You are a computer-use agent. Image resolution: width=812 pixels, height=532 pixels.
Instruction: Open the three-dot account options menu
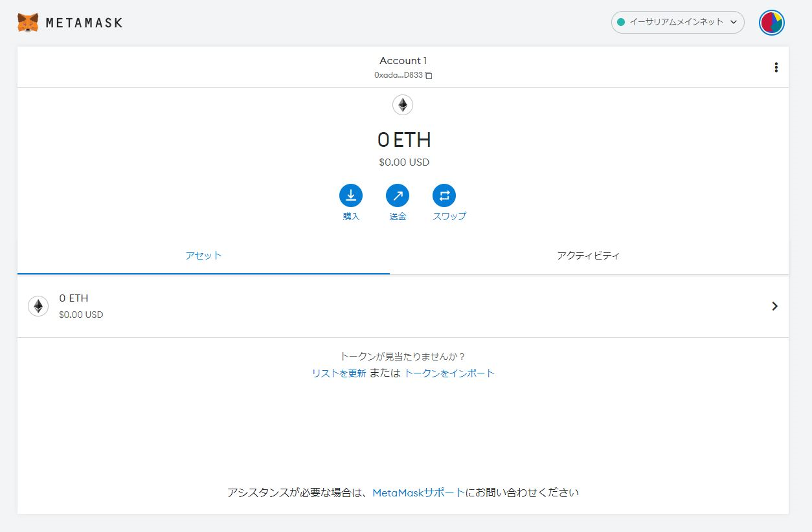776,67
